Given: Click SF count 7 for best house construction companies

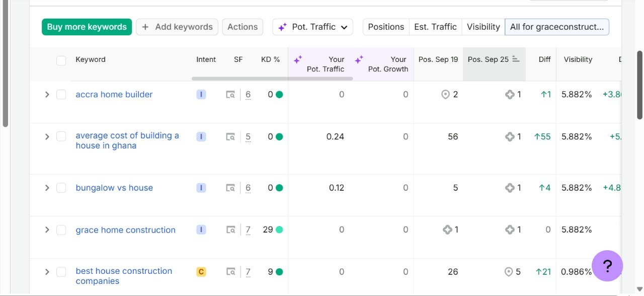Looking at the screenshot, I should tap(248, 272).
